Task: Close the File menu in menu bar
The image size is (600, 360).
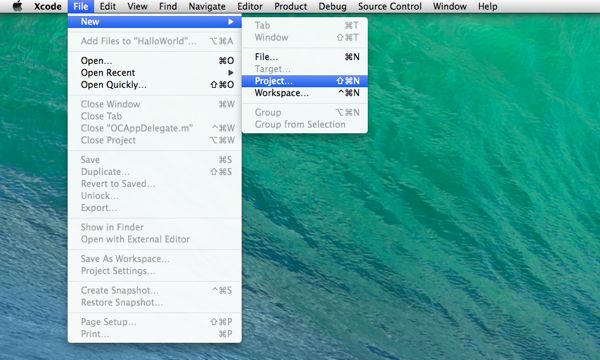Action: 81,7
